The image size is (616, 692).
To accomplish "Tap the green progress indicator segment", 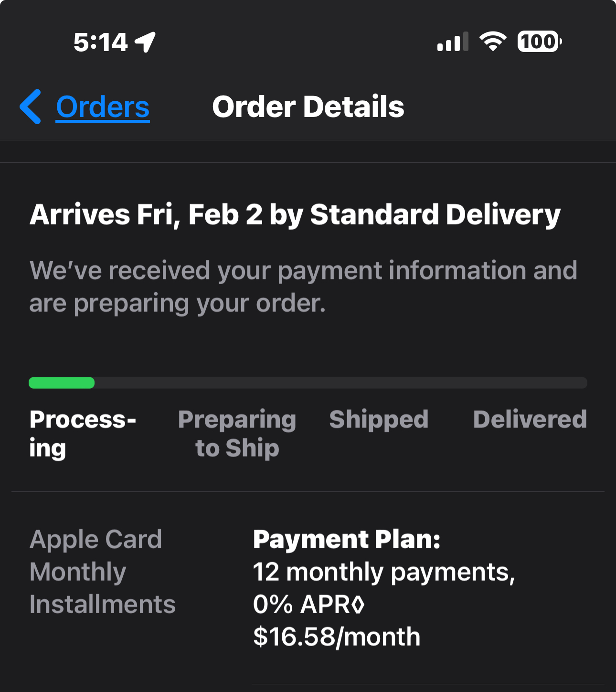I will (x=61, y=383).
